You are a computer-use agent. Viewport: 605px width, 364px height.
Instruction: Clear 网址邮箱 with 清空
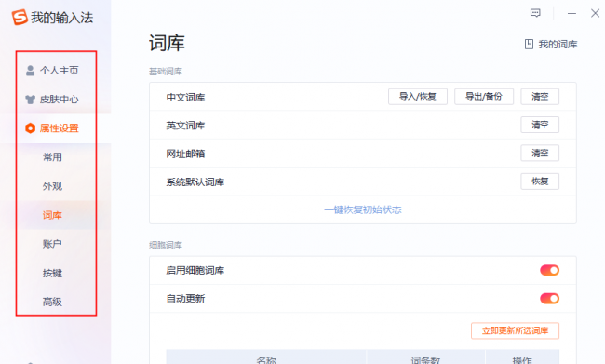[540, 153]
